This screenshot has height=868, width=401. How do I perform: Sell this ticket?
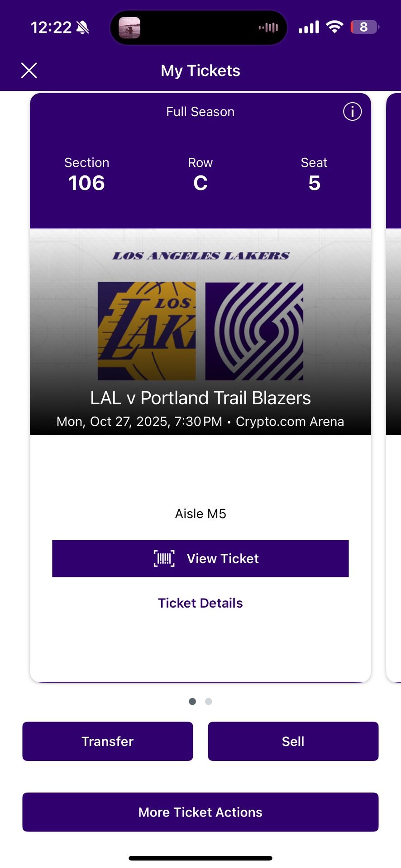pos(293,741)
